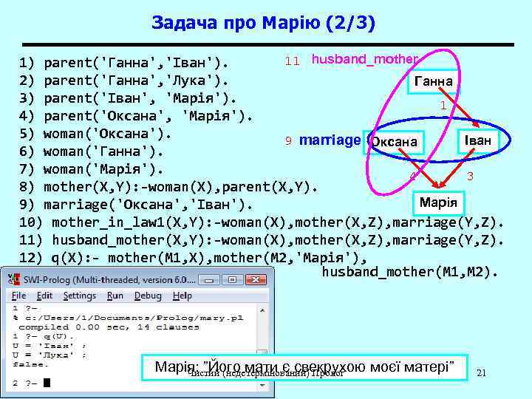Click line 6 woman('Ганна')
The height and width of the screenshot is (399, 532).
point(92,151)
